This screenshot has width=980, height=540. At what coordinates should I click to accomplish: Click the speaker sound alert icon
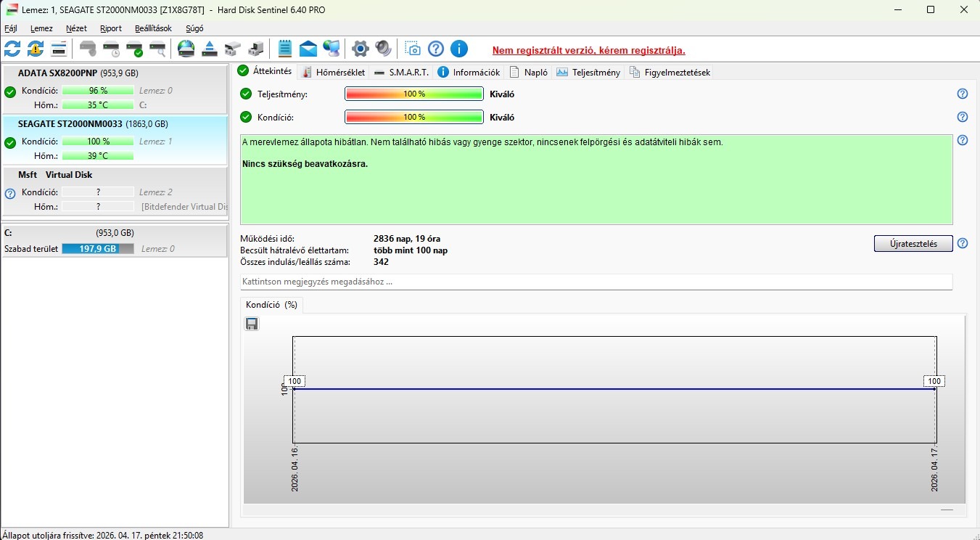(384, 49)
